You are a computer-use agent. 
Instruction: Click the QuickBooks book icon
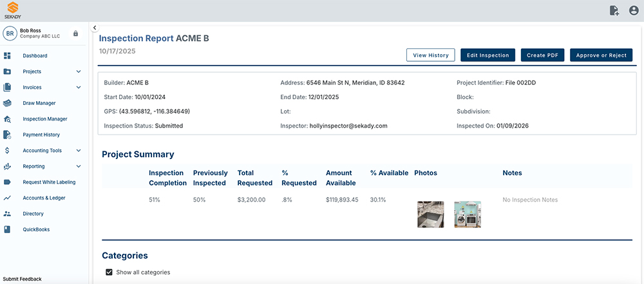tap(7, 229)
